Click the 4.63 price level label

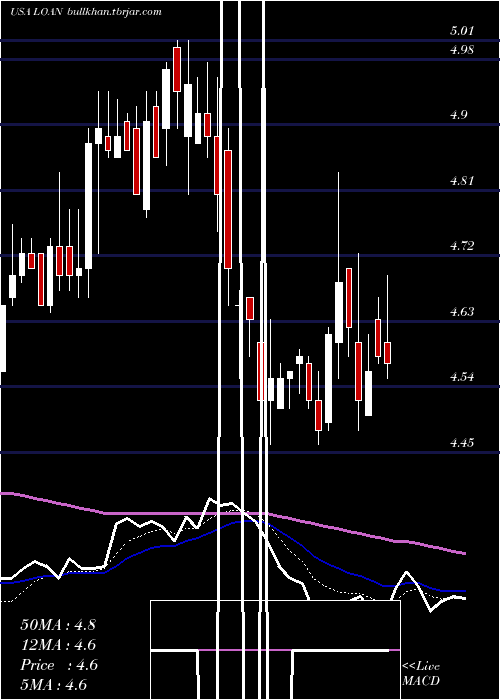tap(462, 311)
